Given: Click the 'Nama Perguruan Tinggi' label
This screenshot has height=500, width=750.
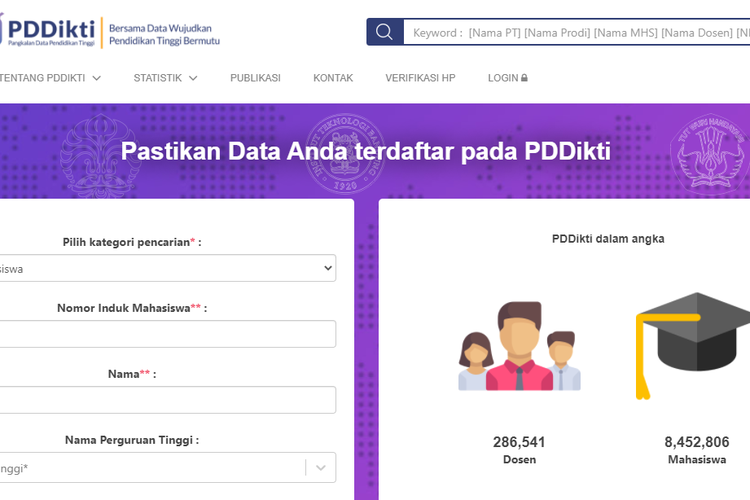Looking at the screenshot, I should click(132, 440).
